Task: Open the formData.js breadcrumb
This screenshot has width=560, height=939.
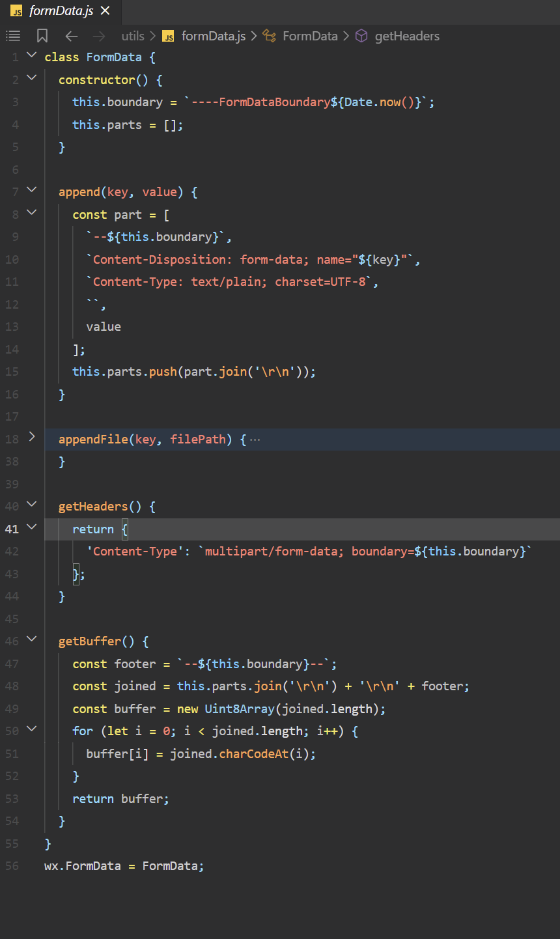Action: [214, 36]
